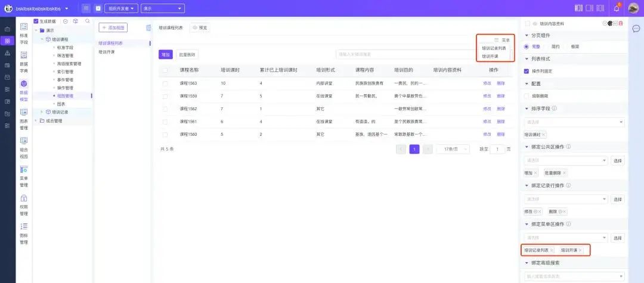Open 筛选管理 in the tree

coord(65,56)
